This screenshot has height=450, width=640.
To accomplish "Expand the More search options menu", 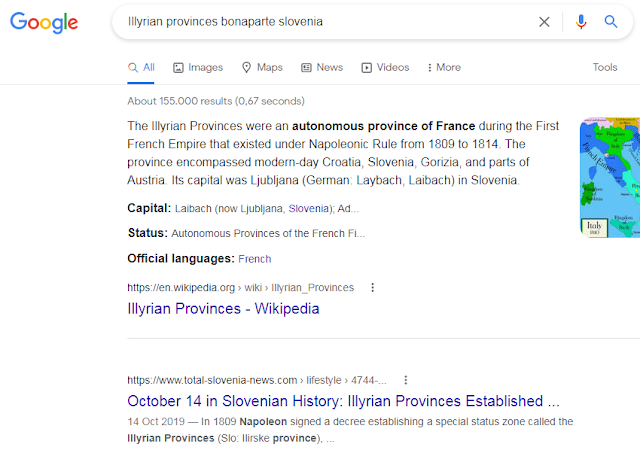I will (444, 67).
